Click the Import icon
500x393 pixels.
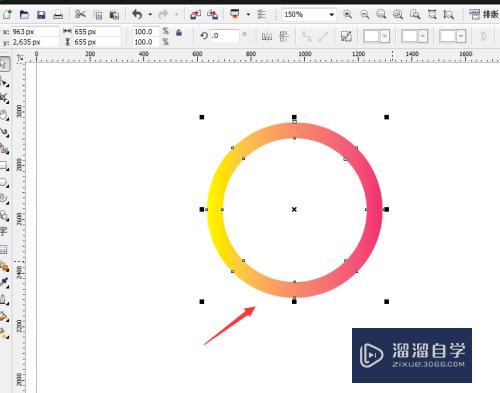coord(195,15)
